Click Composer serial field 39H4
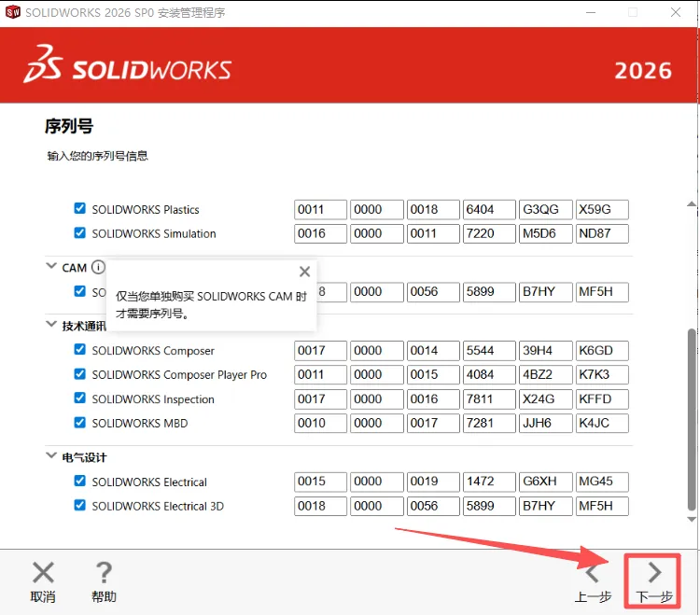 546,350
